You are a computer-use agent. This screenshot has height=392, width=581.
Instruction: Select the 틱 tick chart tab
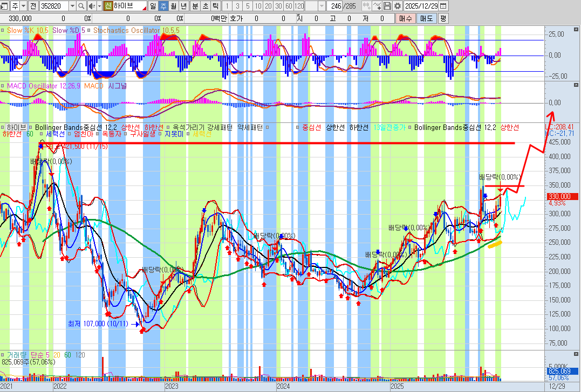[215, 6]
